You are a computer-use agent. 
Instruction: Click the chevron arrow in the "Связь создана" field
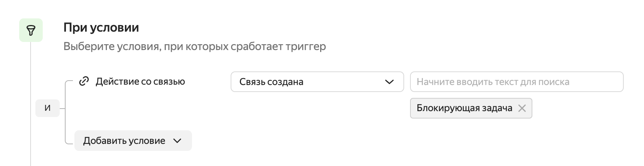(x=389, y=82)
